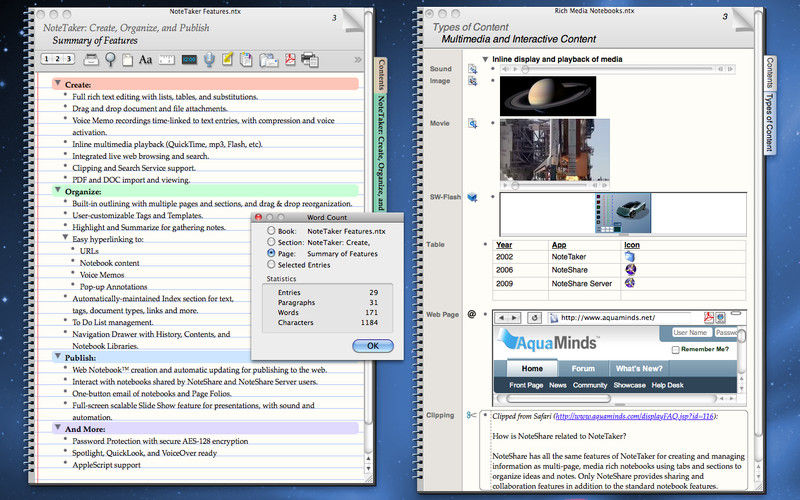The width and height of the screenshot is (800, 500).
Task: Select the Selected Entries radio option
Action: (271, 265)
